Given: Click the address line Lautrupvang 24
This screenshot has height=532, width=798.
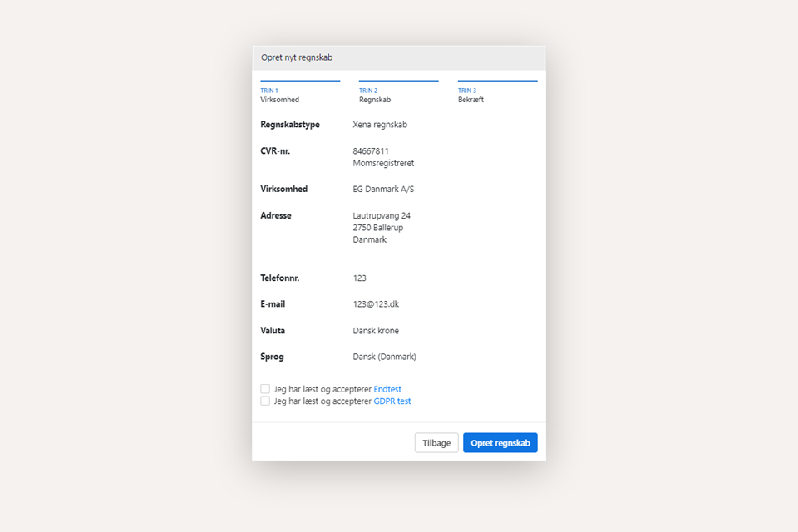Looking at the screenshot, I should 382,216.
